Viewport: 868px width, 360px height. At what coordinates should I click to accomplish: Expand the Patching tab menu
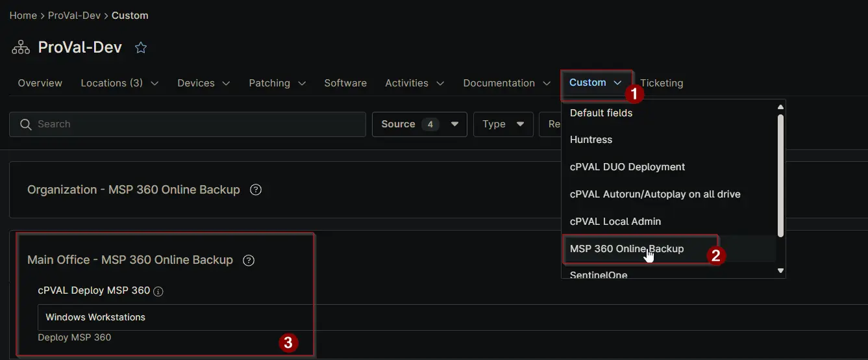tap(277, 83)
